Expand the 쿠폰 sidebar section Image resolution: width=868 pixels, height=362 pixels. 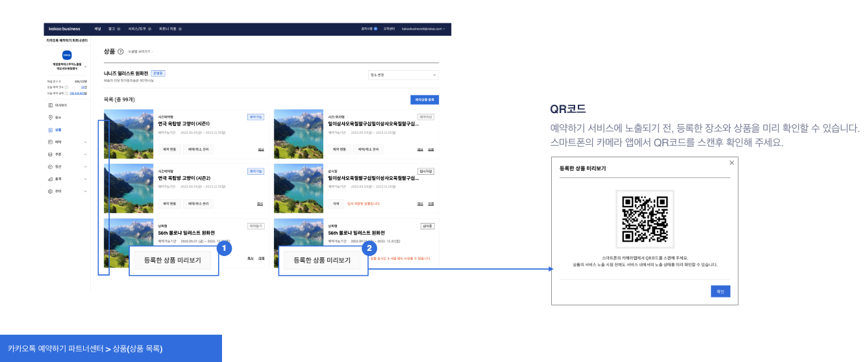tap(85, 154)
